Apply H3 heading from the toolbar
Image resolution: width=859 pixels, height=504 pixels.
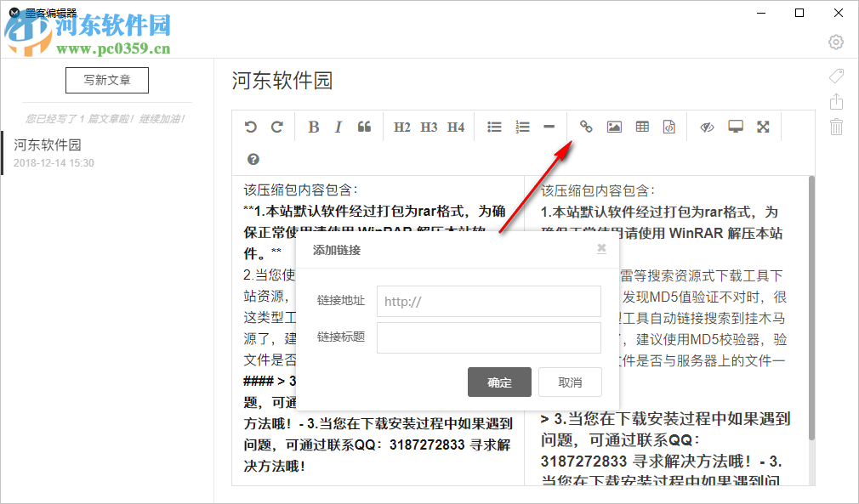pyautogui.click(x=429, y=126)
